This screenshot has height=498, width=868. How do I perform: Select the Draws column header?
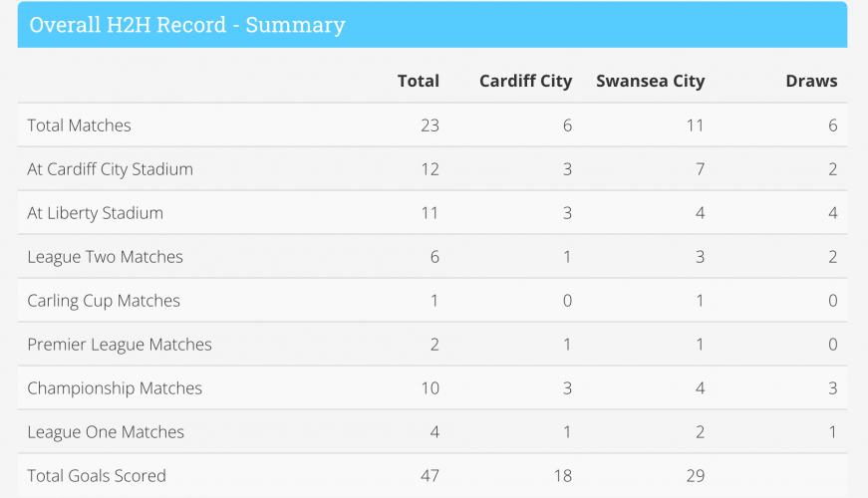point(811,82)
